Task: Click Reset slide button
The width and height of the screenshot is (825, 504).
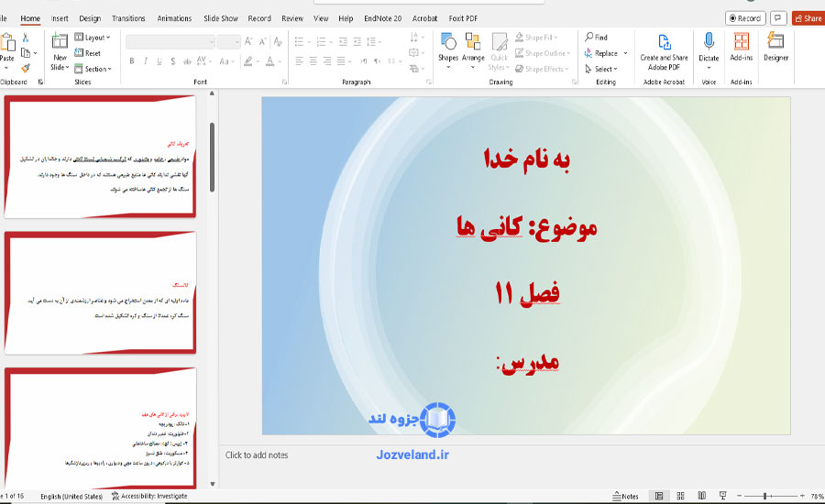Action: click(87, 53)
